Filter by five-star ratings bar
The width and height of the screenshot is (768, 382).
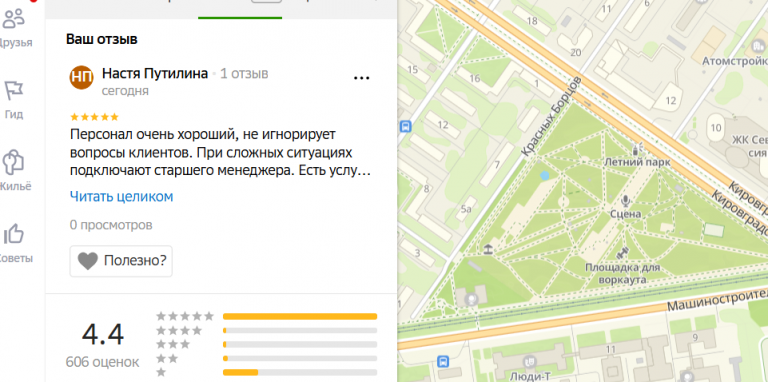click(300, 316)
